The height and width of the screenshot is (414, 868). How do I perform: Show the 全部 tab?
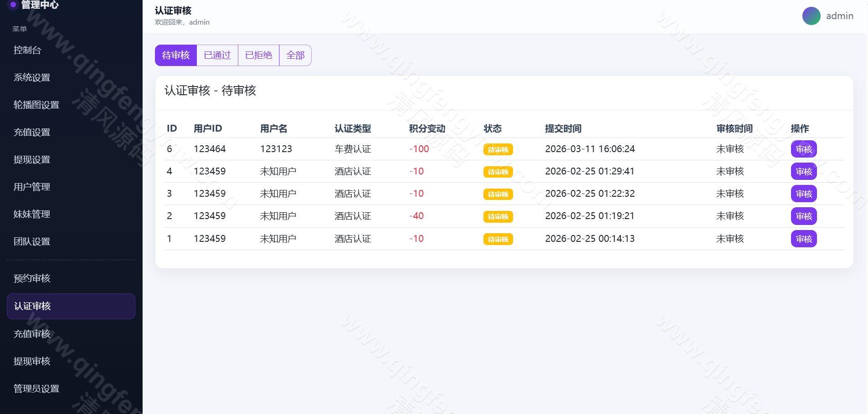coord(295,55)
